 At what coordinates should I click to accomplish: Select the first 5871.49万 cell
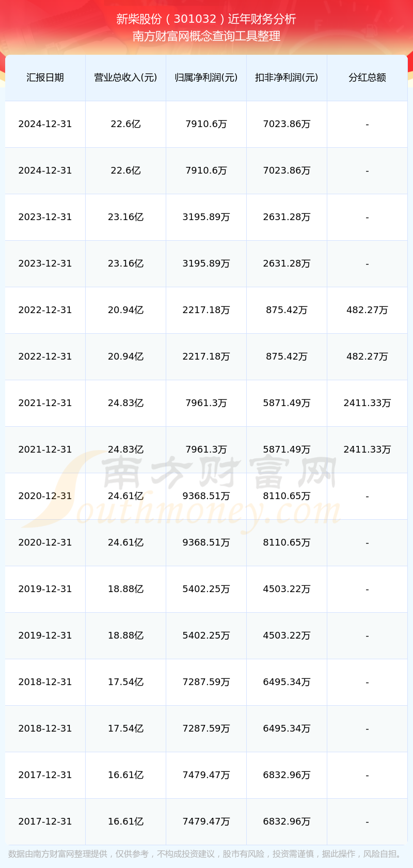coord(287,403)
